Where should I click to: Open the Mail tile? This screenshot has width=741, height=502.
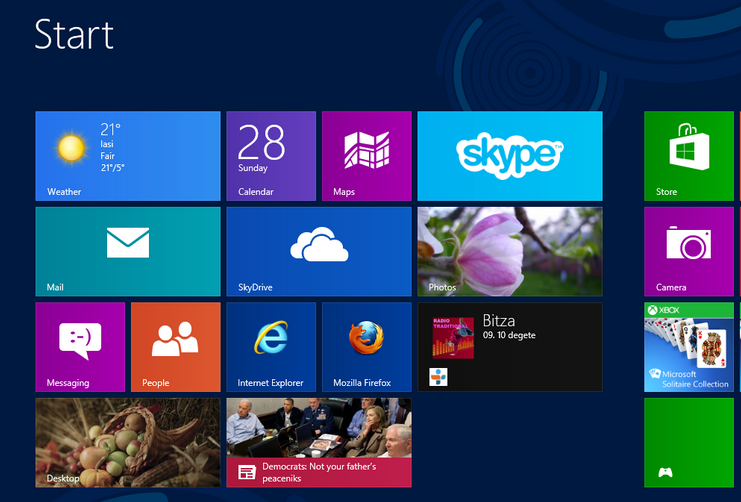(128, 251)
